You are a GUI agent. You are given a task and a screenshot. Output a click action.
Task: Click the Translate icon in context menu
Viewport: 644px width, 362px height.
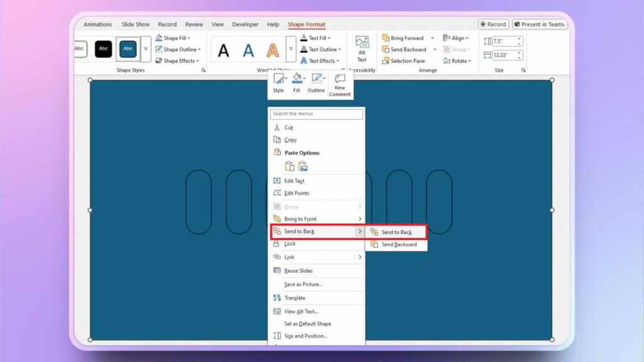click(277, 298)
